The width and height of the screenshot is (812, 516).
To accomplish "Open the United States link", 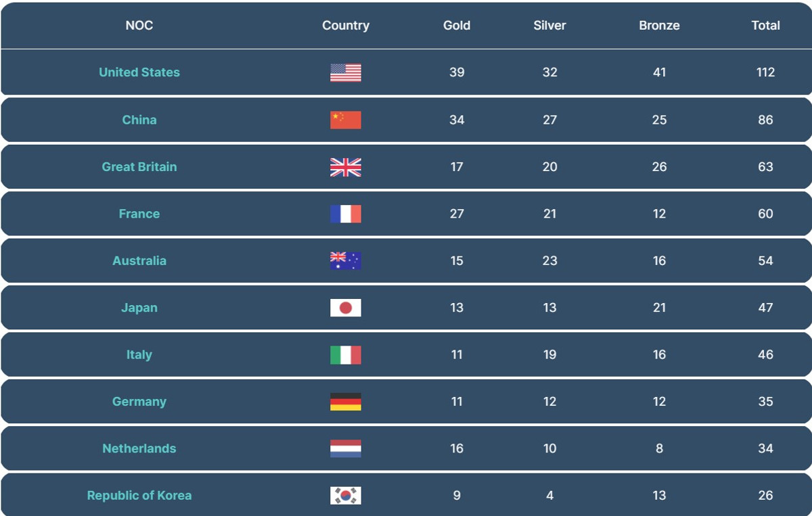I will 139,72.
